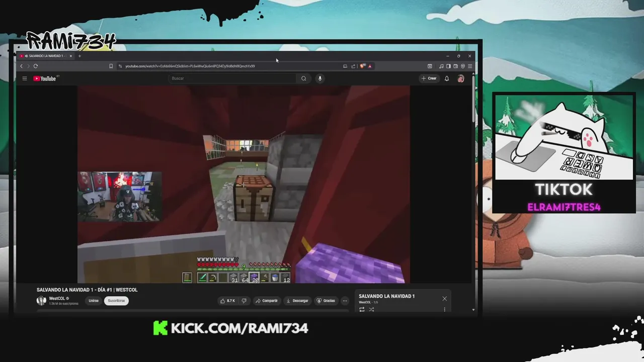The width and height of the screenshot is (644, 362).
Task: Open the playlist options kebab menu
Action: [444, 309]
